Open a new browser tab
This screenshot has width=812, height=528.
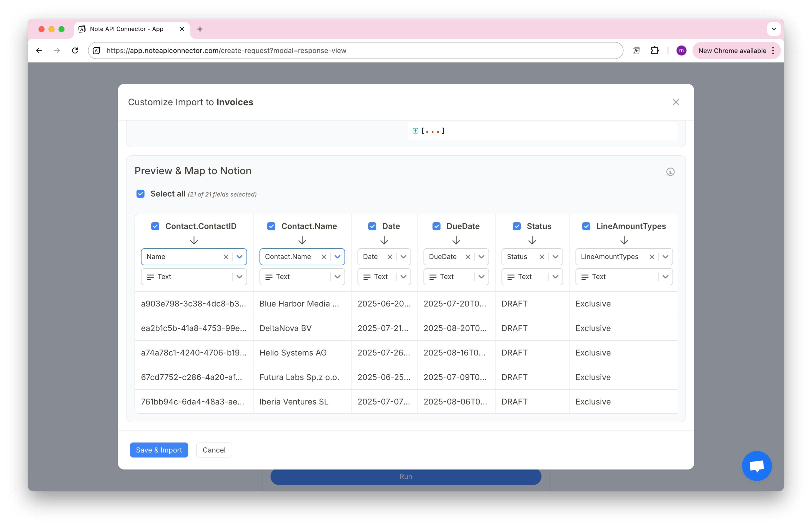200,29
